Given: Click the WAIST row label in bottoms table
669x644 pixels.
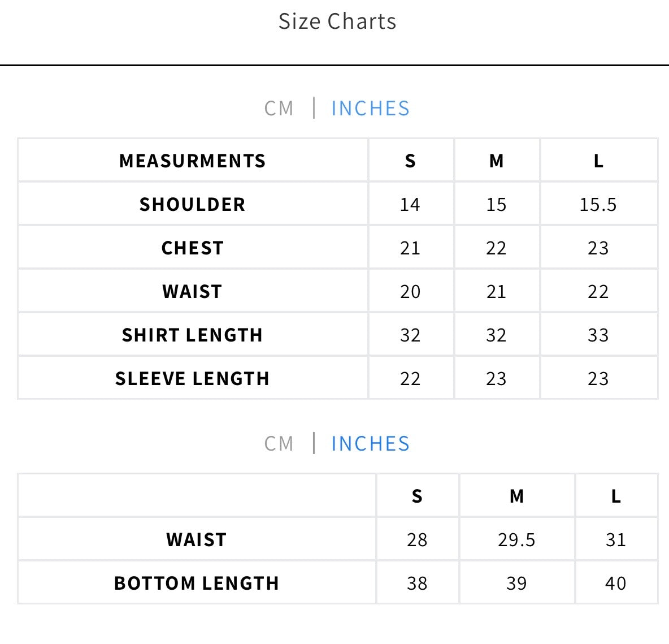Looking at the screenshot, I should tap(197, 540).
